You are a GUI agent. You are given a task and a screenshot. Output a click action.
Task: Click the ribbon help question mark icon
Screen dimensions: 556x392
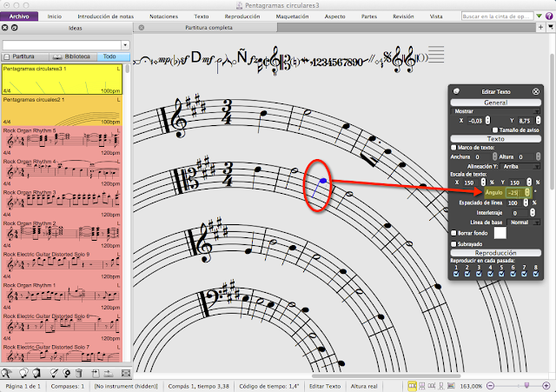coord(549,16)
